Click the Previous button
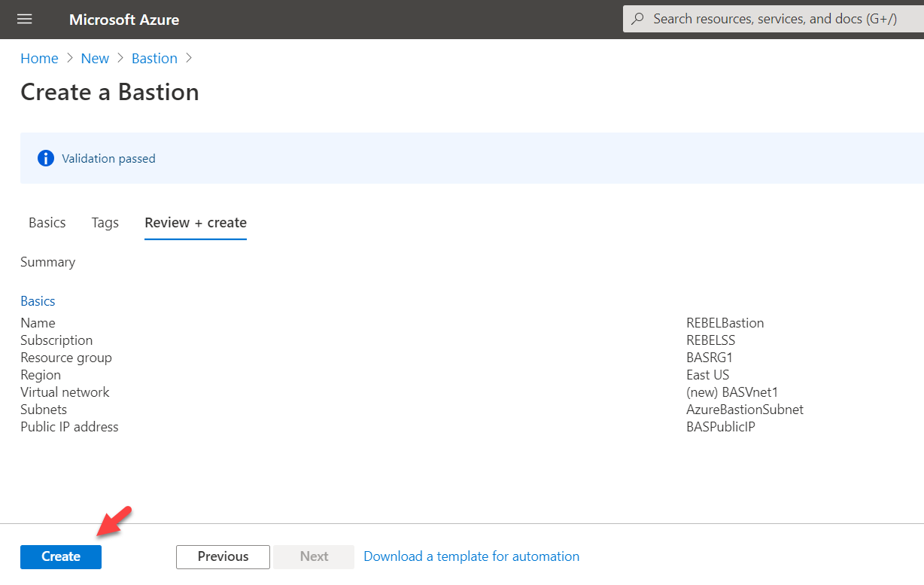Image resolution: width=924 pixels, height=585 pixels. [223, 556]
